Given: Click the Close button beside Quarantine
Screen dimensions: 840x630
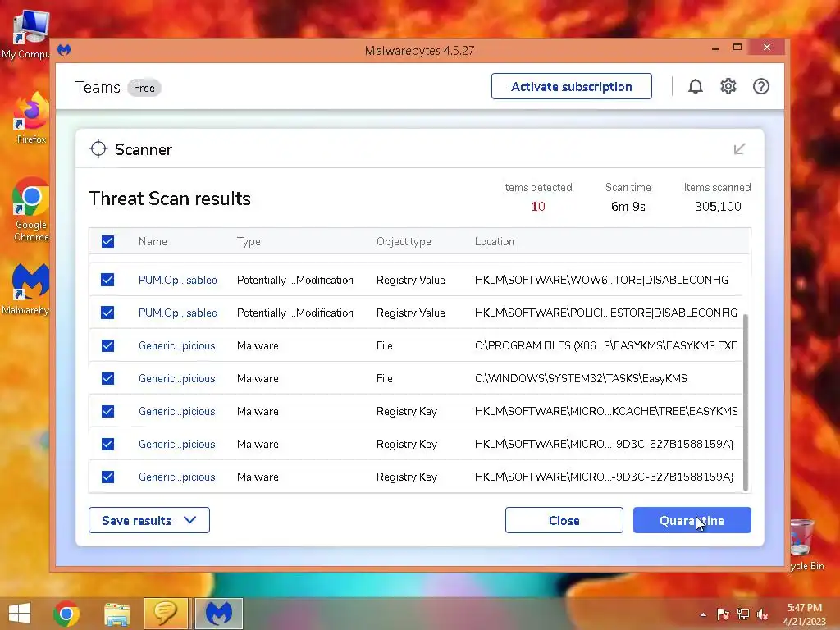Looking at the screenshot, I should [x=564, y=520].
